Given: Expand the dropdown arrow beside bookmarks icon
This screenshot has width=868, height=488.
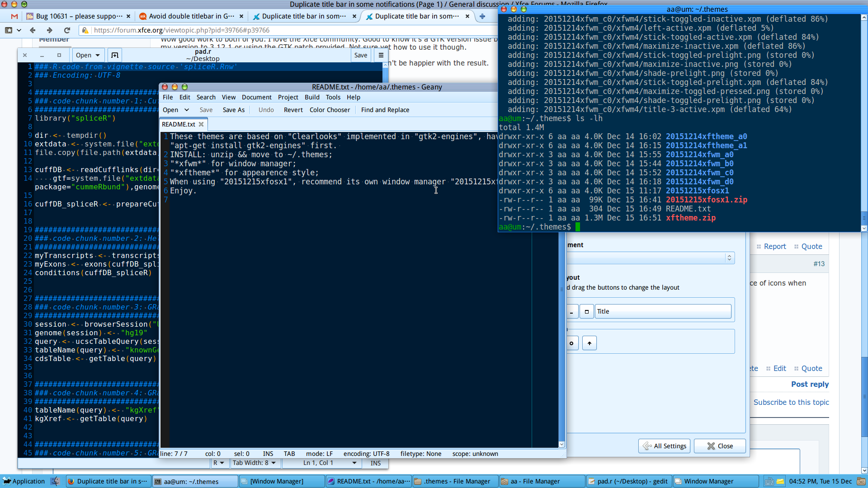Looking at the screenshot, I should pyautogui.click(x=19, y=30).
